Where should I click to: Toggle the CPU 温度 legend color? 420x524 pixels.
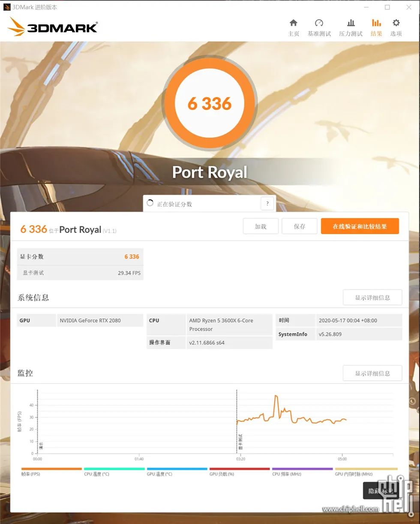(114, 469)
